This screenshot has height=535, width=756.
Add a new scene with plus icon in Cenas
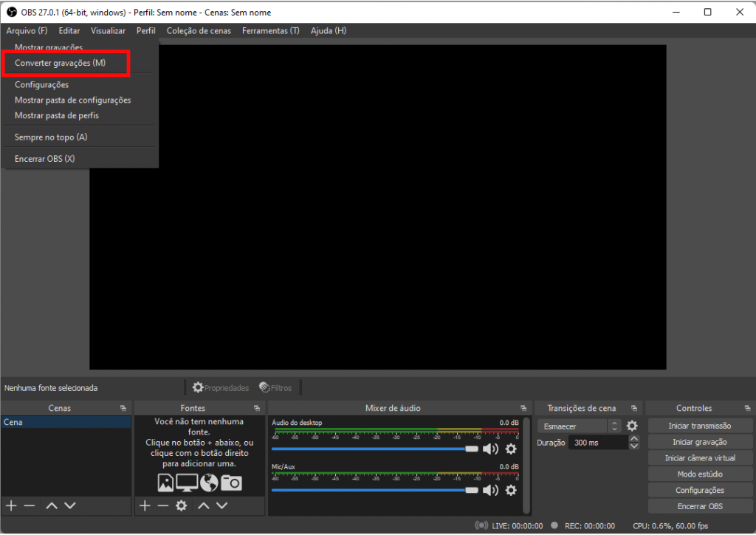tap(11, 505)
